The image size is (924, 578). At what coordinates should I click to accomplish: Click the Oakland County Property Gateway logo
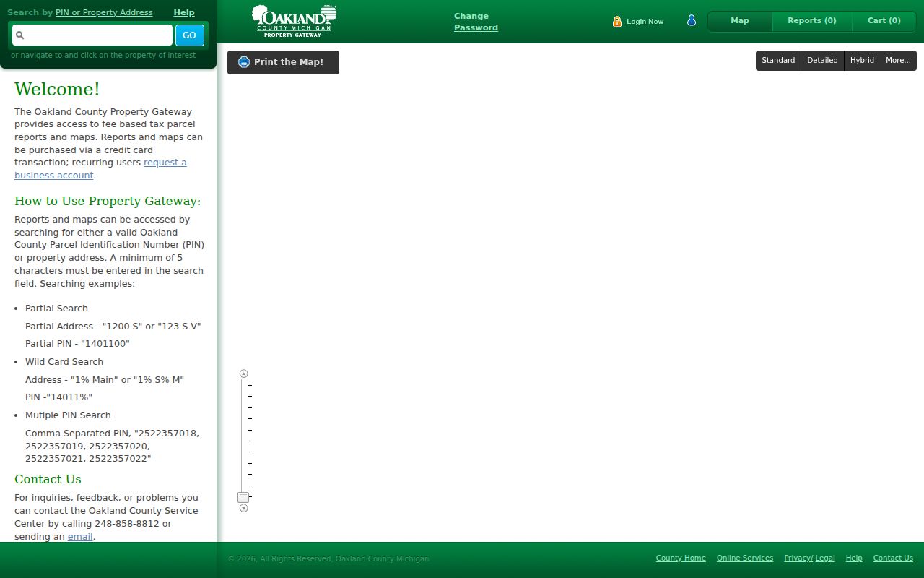tap(294, 21)
